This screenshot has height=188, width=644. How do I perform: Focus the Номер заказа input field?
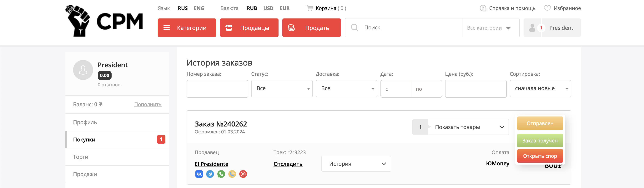point(217,88)
